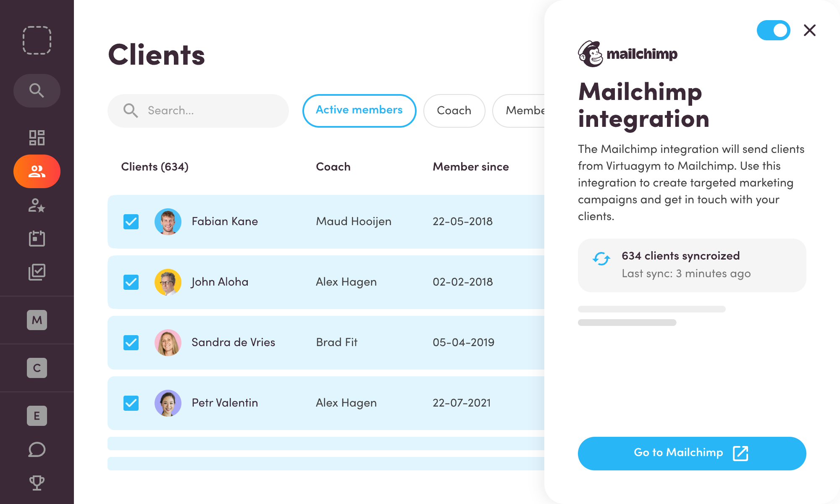Disable the Mailchimp integration toggle
The width and height of the screenshot is (840, 504).
(x=773, y=30)
